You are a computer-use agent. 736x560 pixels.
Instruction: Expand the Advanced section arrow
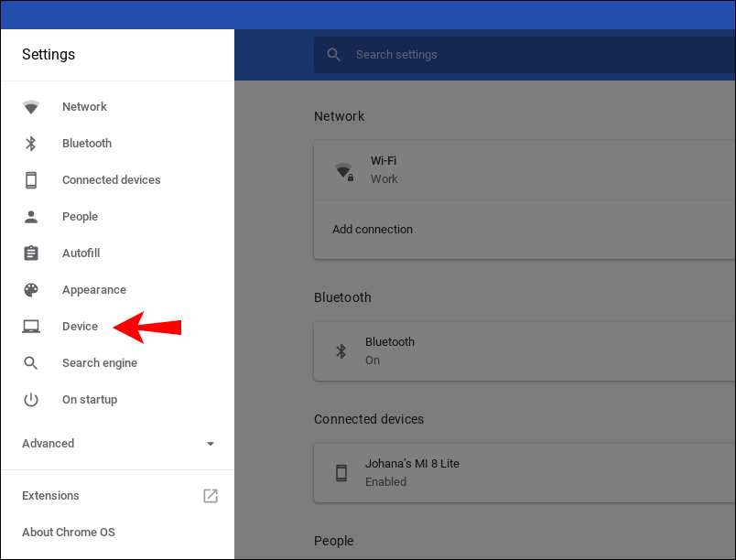[211, 444]
